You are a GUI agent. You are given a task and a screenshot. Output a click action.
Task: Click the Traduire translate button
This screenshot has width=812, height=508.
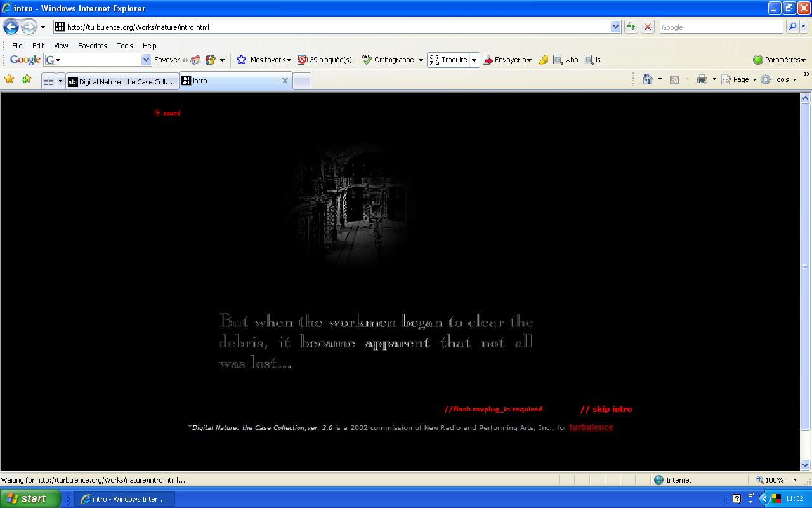[449, 60]
